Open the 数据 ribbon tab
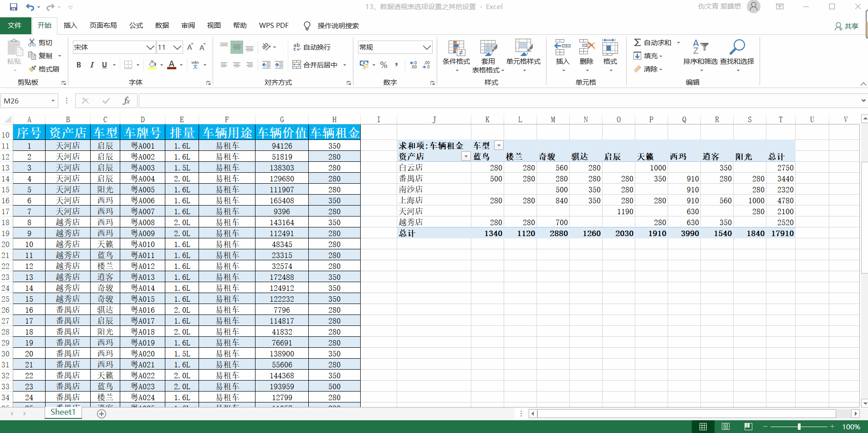The height and width of the screenshot is (433, 868). (162, 26)
